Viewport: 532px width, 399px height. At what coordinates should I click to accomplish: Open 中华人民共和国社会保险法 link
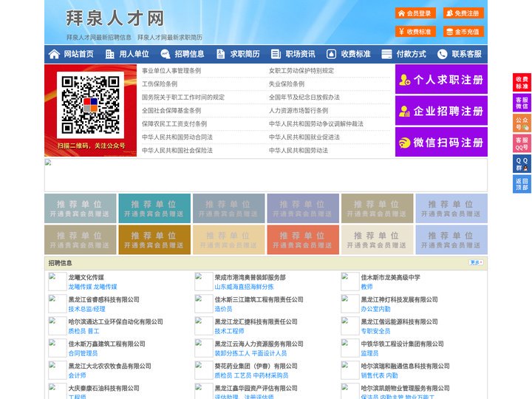point(177,150)
